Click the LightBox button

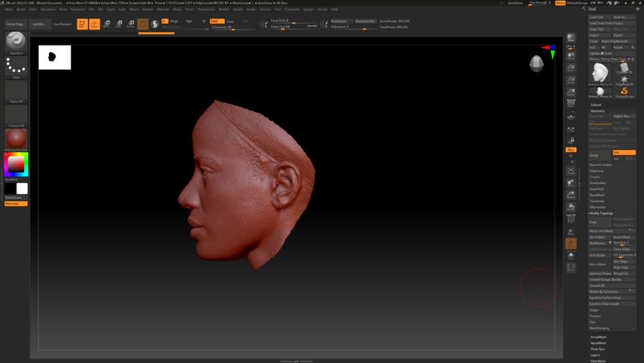coord(39,24)
